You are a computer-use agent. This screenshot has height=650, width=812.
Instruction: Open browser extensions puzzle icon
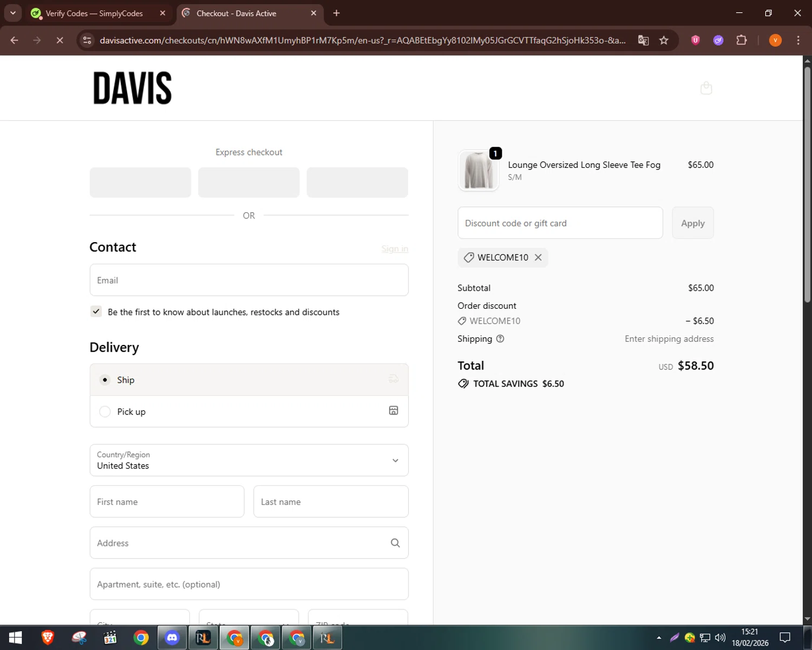coord(742,40)
